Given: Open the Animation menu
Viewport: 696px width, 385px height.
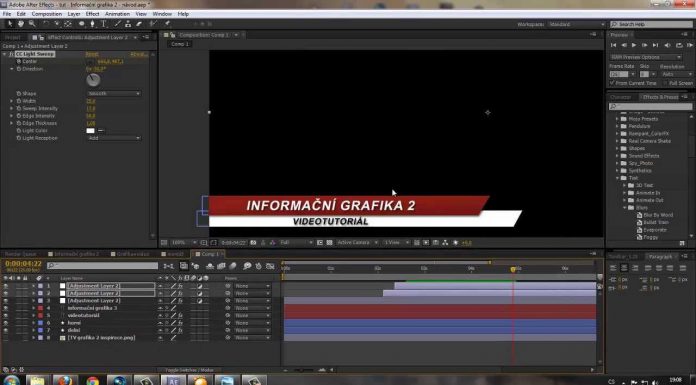Looking at the screenshot, I should 117,14.
